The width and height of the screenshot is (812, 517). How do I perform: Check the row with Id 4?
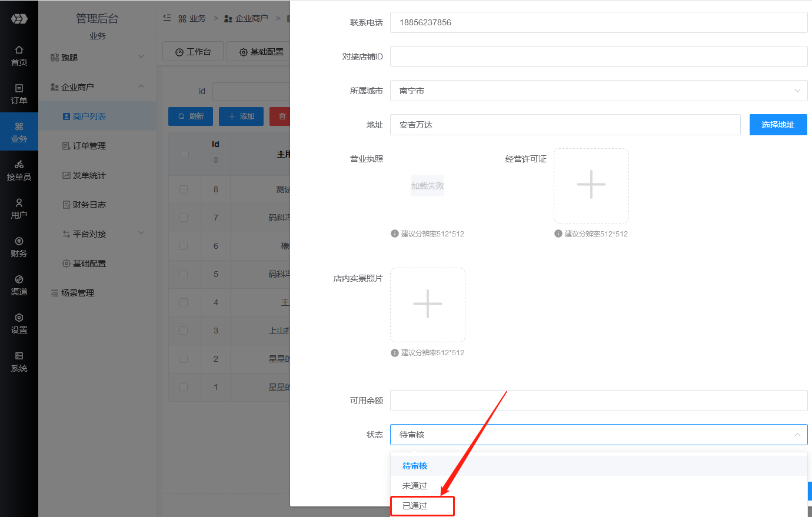tap(184, 302)
